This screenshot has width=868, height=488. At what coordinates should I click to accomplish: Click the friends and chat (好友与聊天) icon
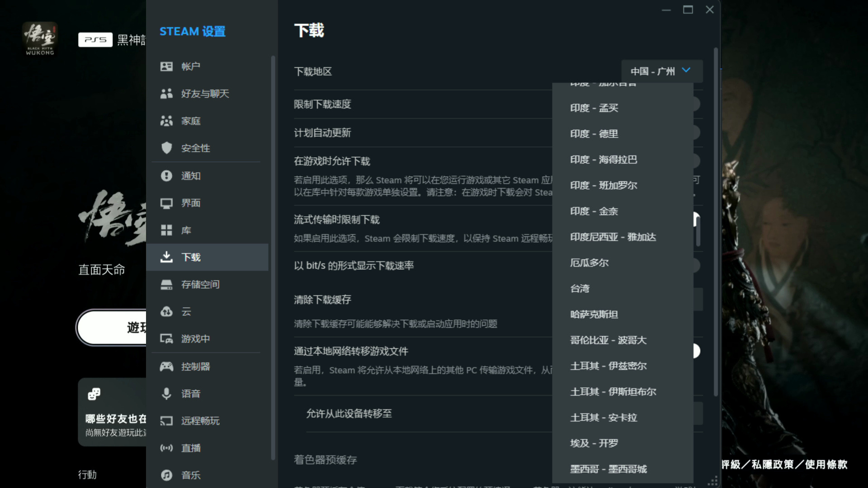[166, 94]
